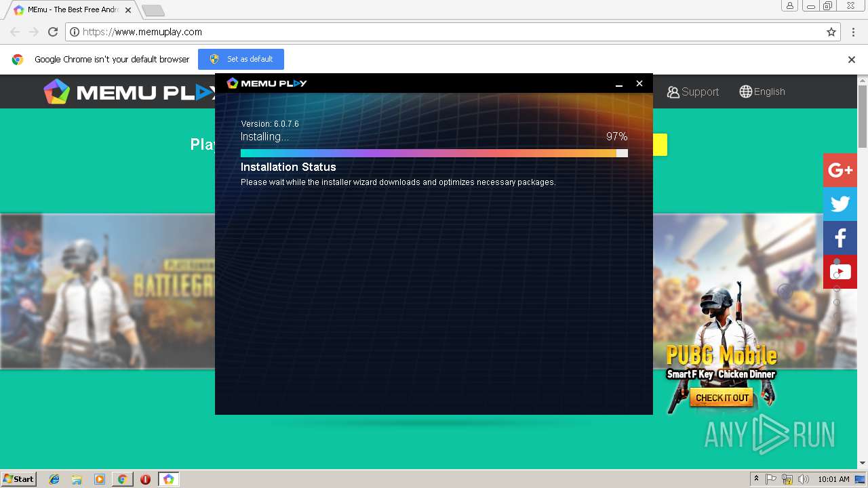Click the Action Center flag icon

(771, 479)
